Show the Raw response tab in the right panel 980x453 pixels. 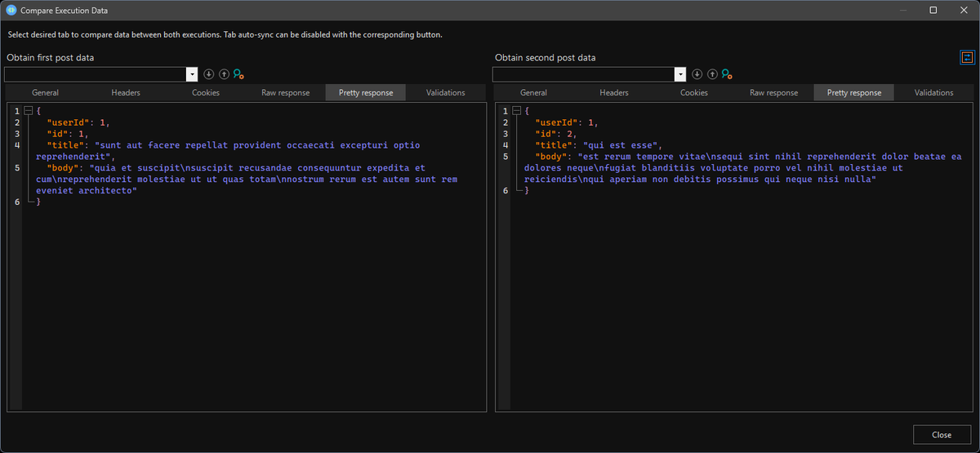[774, 92]
